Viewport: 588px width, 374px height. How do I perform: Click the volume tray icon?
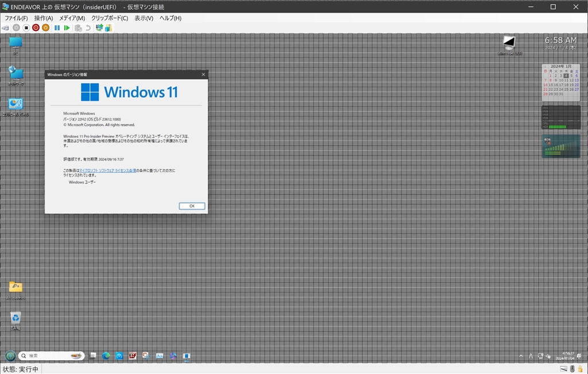pyautogui.click(x=548, y=356)
